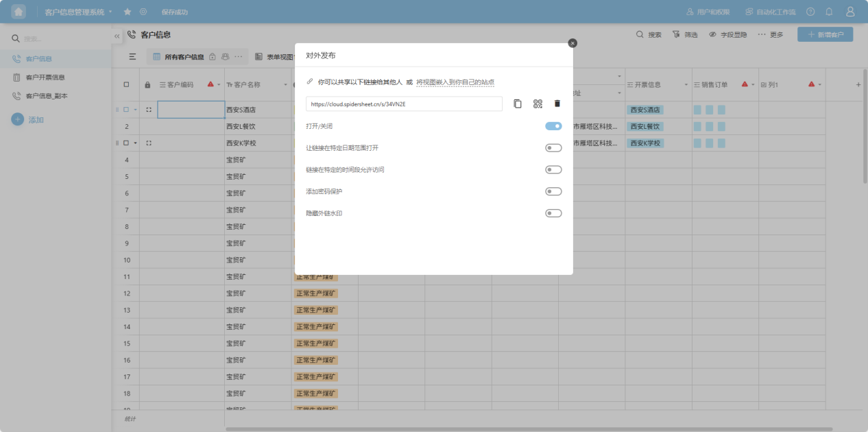Open the notification bell

(x=829, y=12)
